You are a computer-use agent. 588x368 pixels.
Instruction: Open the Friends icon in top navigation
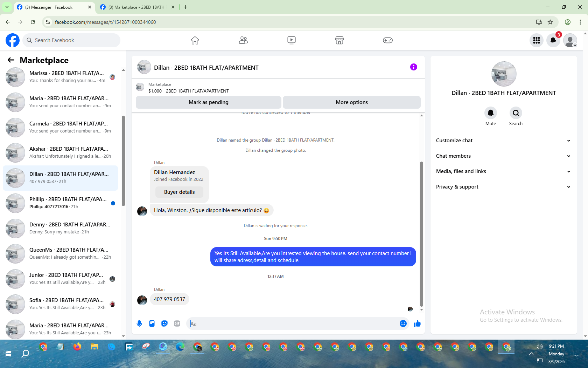point(243,40)
